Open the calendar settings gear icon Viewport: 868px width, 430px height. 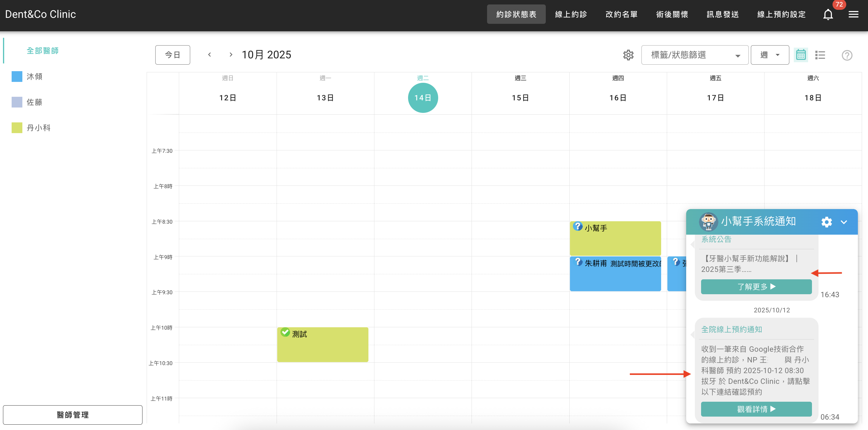628,55
